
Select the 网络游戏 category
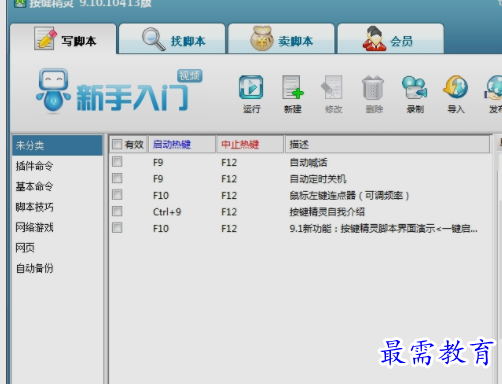[x=35, y=227]
